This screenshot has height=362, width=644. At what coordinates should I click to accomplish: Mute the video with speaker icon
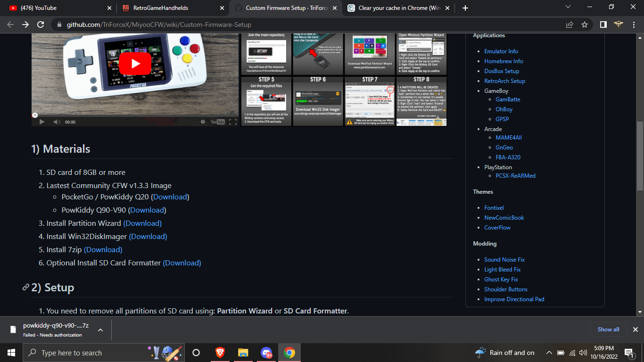(57, 122)
